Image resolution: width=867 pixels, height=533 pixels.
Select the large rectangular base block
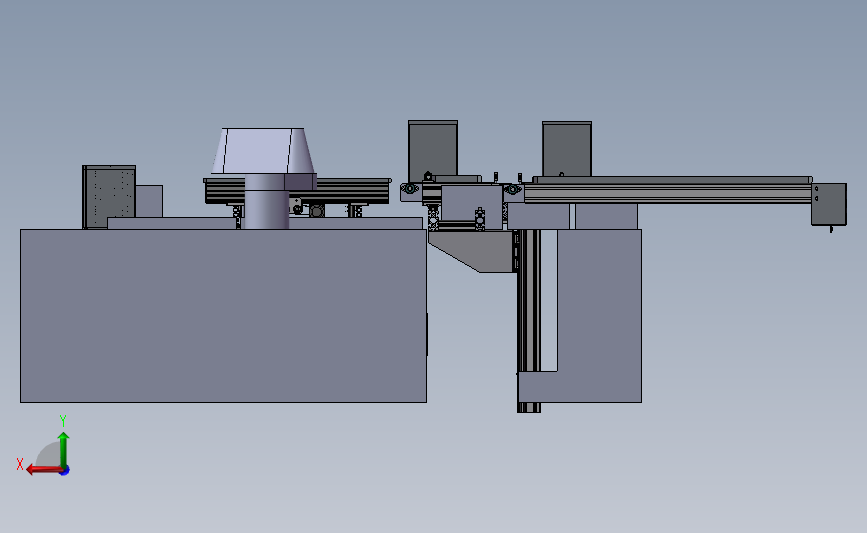click(x=223, y=316)
